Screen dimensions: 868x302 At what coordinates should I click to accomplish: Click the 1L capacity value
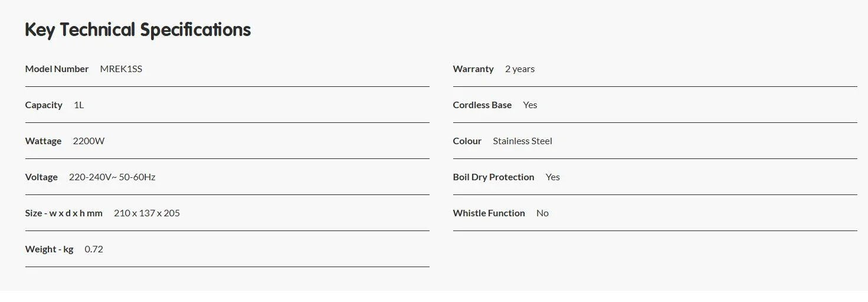[x=78, y=105]
